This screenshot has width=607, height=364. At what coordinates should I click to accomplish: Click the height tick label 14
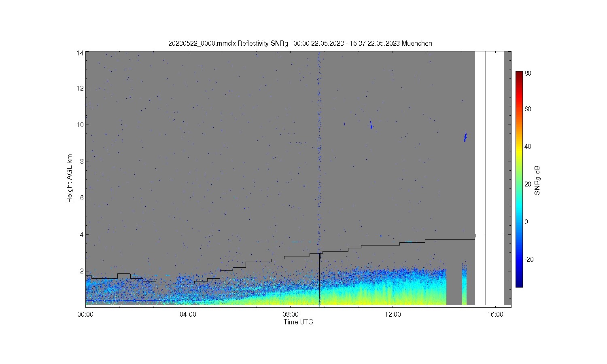(x=80, y=53)
